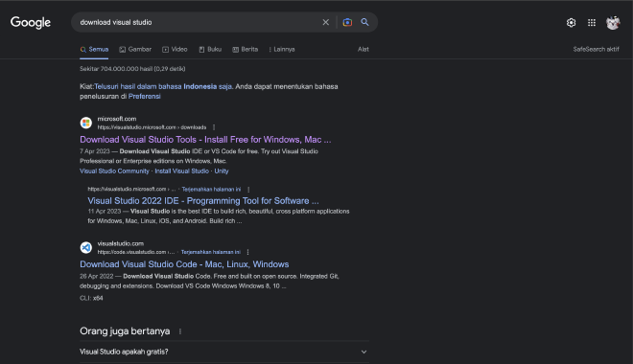Switch to the Berita tab
The image size is (633, 364).
[x=245, y=49]
